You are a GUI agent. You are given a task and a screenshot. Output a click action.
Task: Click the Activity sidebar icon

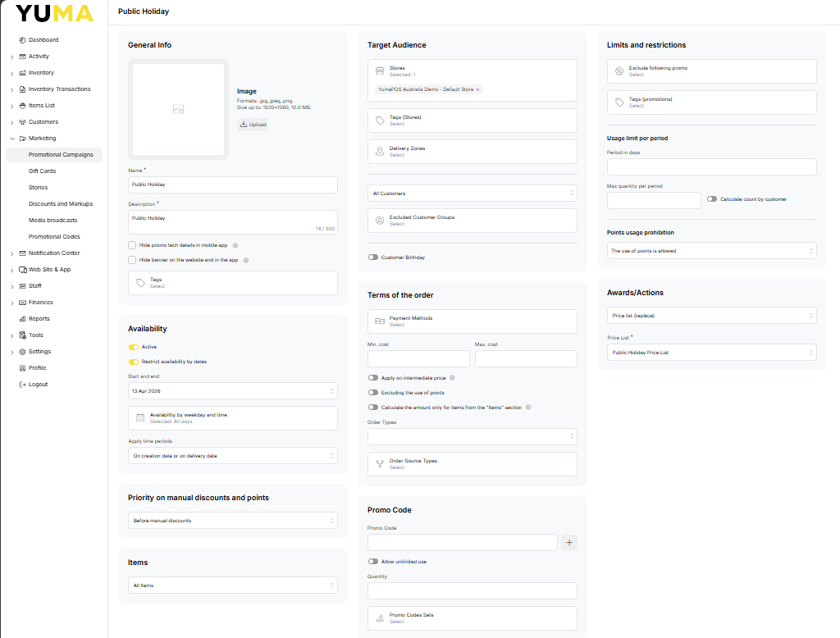[22, 57]
